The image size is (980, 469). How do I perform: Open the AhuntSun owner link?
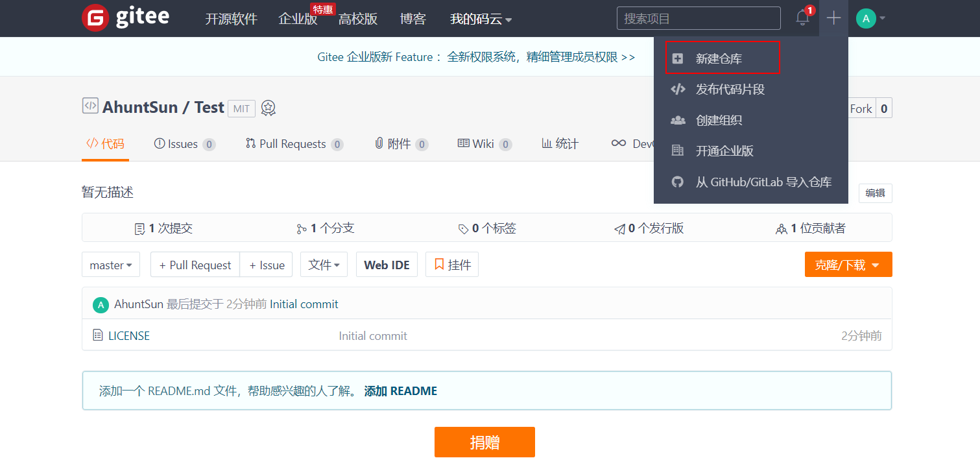(x=139, y=107)
